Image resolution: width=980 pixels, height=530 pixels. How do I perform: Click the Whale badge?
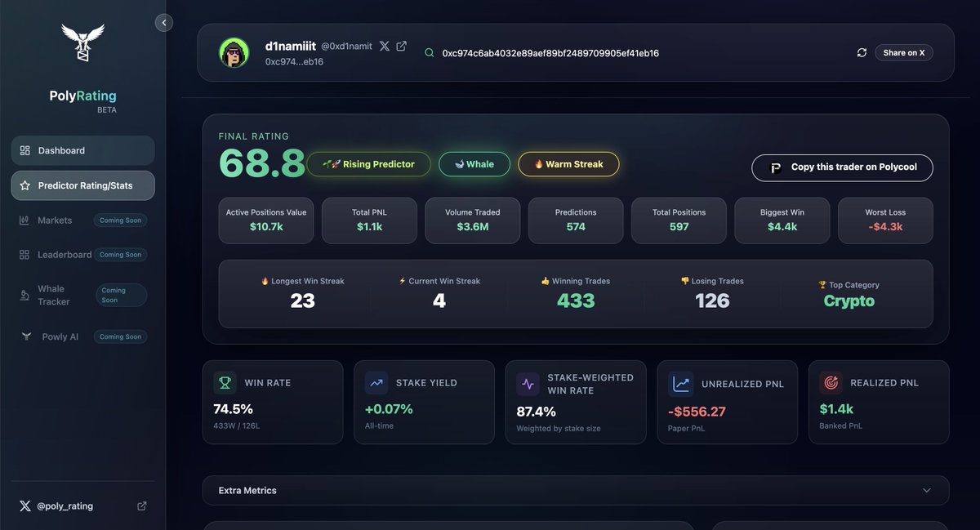tap(474, 164)
